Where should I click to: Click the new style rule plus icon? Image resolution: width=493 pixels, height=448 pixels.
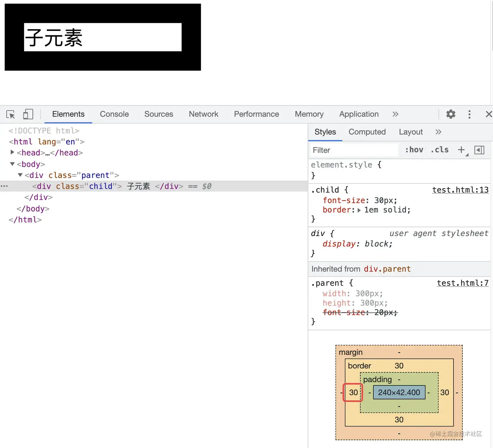462,150
